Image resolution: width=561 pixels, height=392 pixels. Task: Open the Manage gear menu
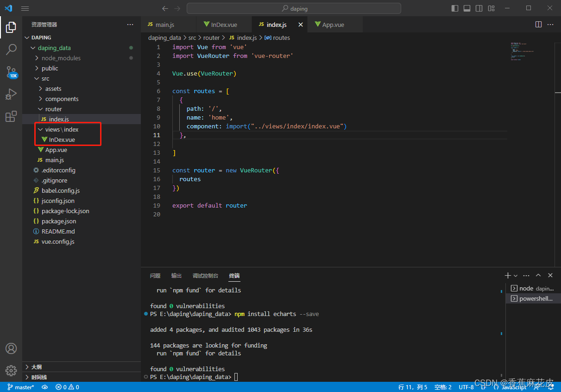(11, 371)
